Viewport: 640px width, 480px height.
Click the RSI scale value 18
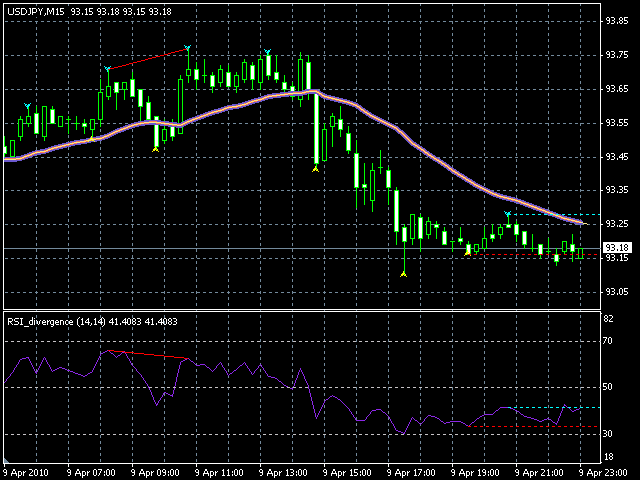(608, 457)
